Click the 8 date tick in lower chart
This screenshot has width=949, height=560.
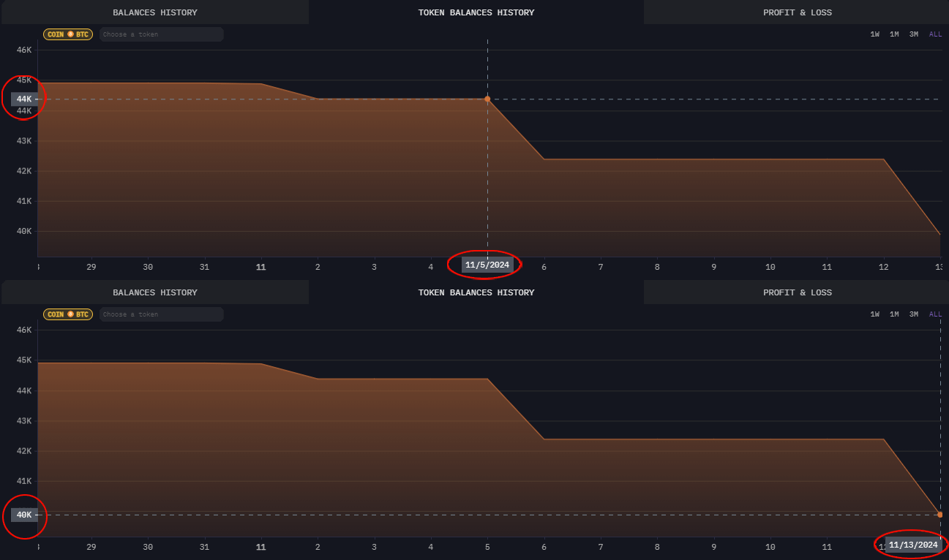pyautogui.click(x=657, y=547)
